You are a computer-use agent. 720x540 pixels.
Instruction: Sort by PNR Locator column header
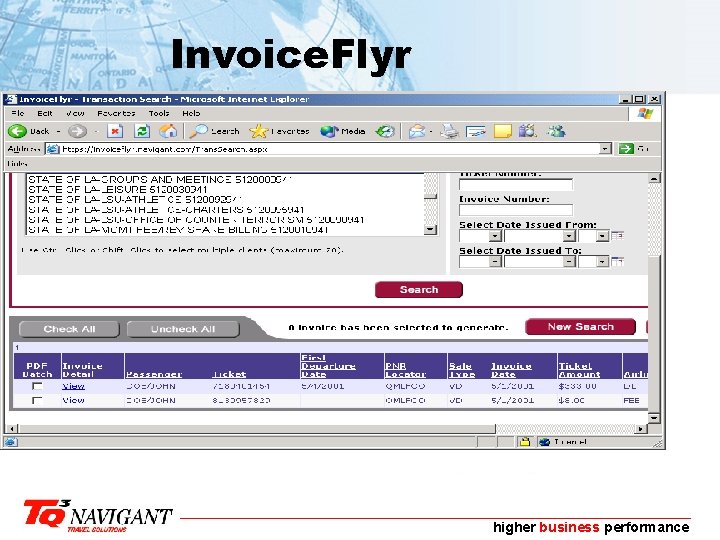[x=405, y=370]
